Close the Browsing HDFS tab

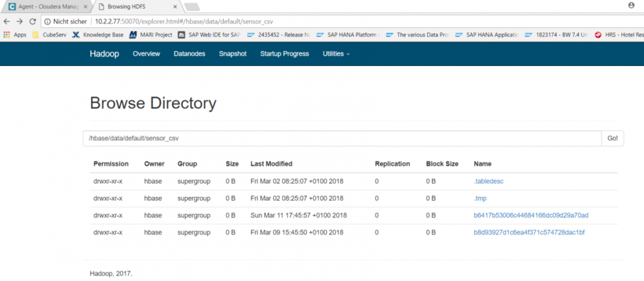tap(175, 6)
